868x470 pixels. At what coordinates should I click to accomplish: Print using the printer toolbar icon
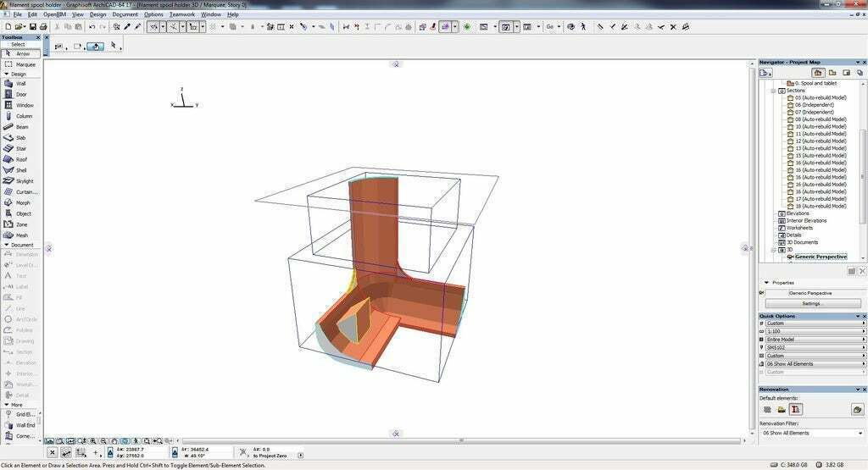click(x=43, y=26)
